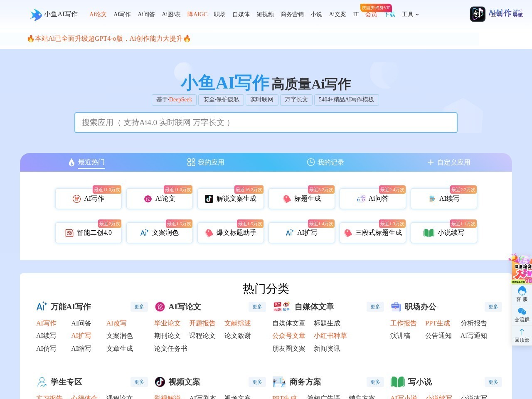Viewport: 532px width, 399px height.
Task: Click the 智能二创4.0 card icon
Action: coord(69,233)
